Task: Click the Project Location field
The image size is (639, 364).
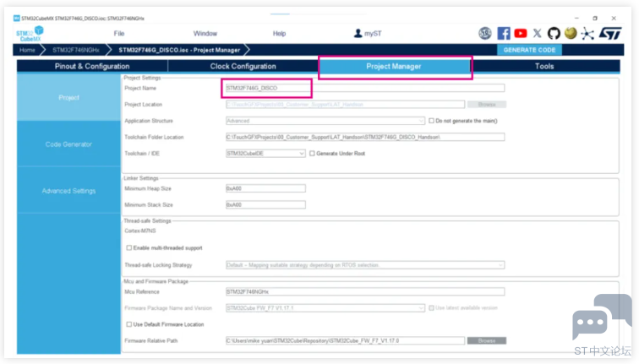Action: pyautogui.click(x=345, y=105)
